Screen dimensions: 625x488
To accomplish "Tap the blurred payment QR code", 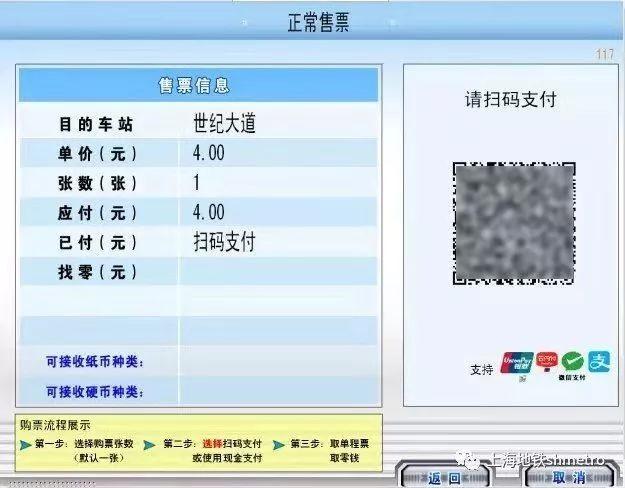I will coord(514,223).
